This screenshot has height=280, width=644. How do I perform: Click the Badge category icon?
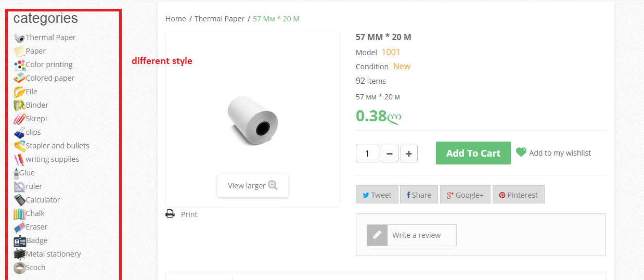click(19, 241)
